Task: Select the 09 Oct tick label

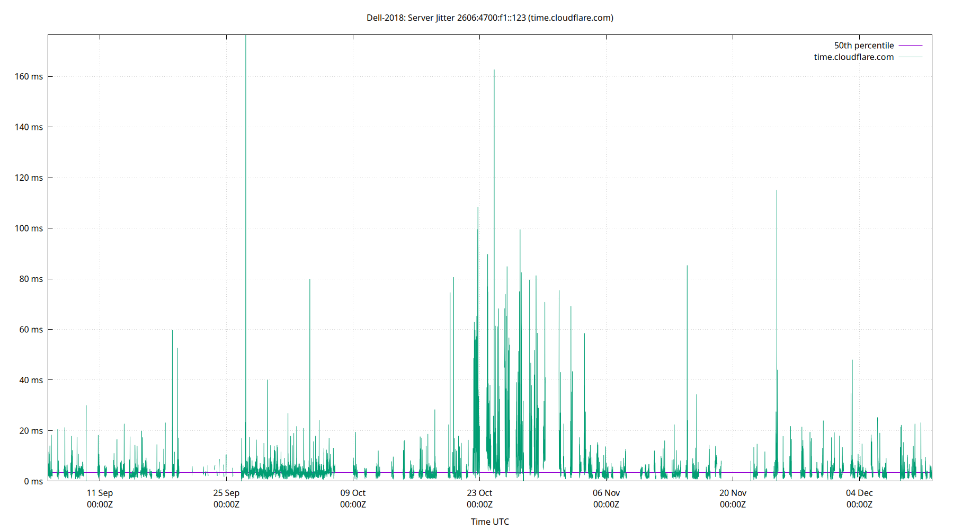Action: click(352, 492)
